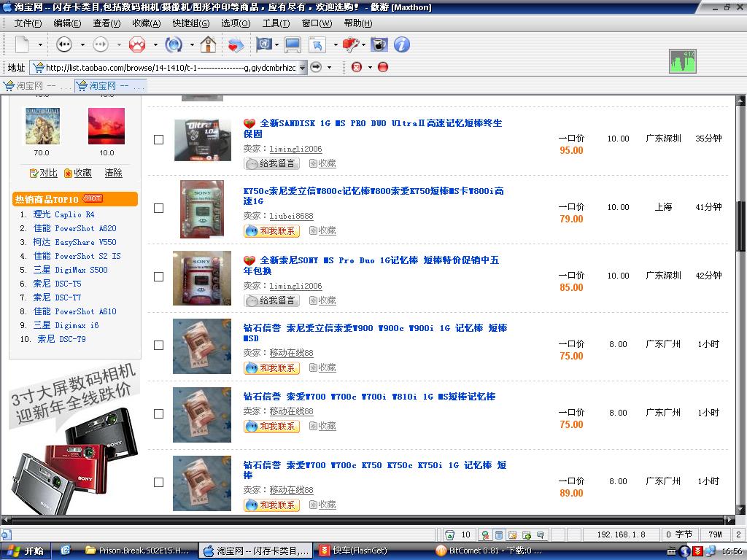
Task: Click the green CPU monitor graph
Action: (682, 61)
